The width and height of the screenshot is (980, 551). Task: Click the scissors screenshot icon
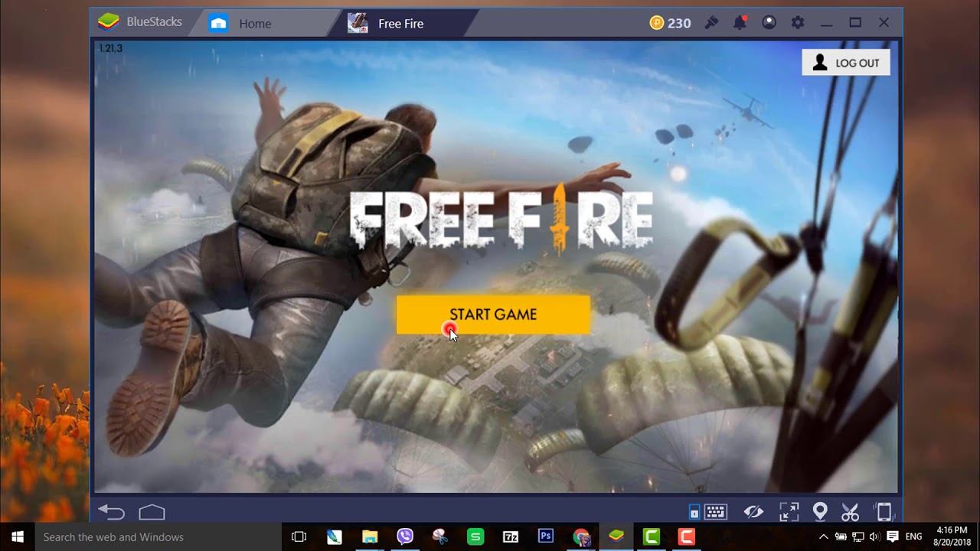[x=850, y=512]
